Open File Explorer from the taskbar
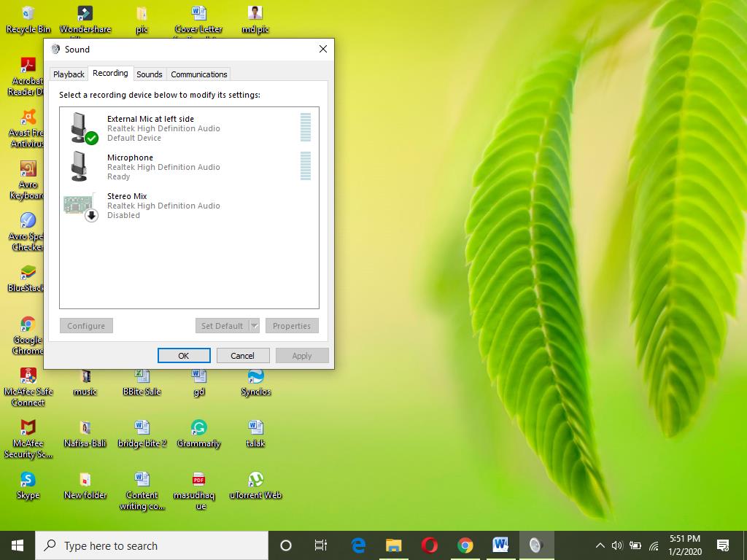The image size is (747, 560). pos(393,545)
